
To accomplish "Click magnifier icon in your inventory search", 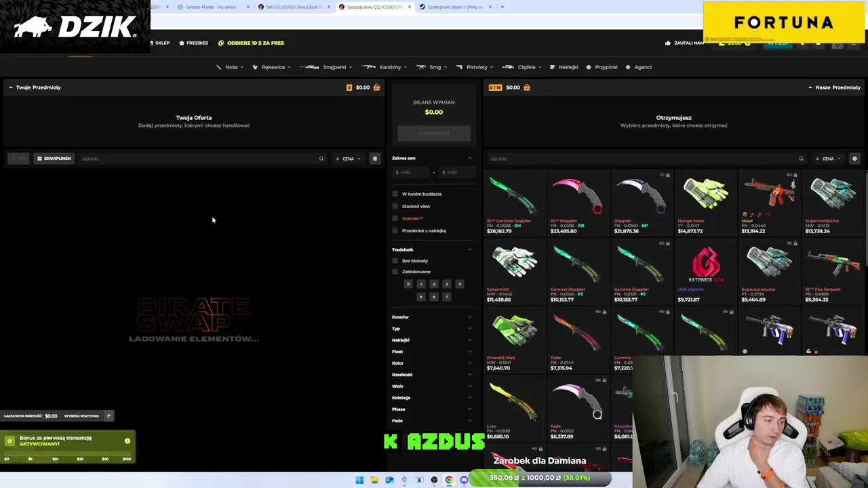I will [321, 159].
